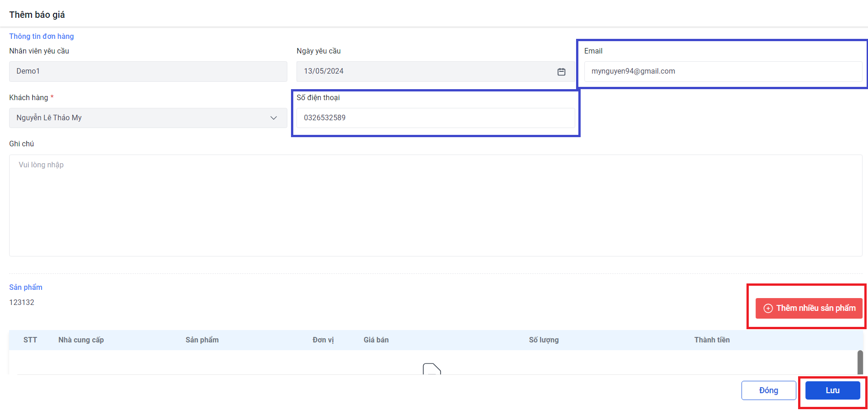Click the Nhà cung cấp column header

[x=81, y=340]
